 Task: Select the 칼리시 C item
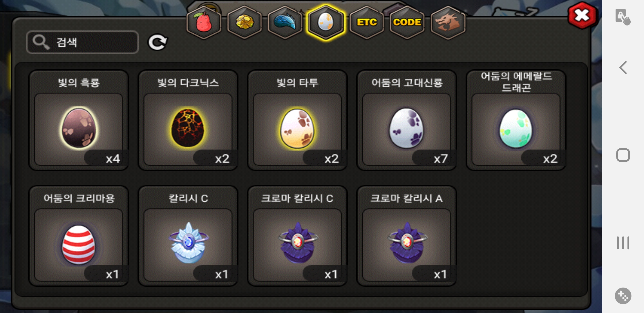(188, 236)
